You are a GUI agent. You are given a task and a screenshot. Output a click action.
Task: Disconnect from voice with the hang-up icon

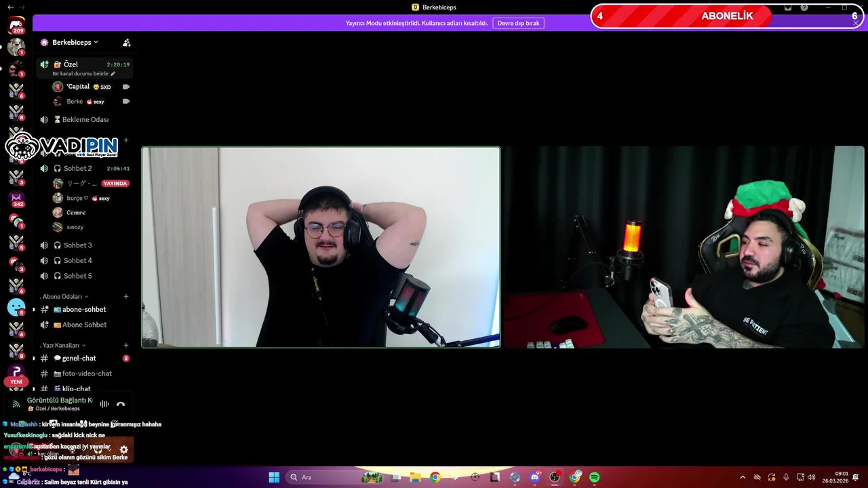coord(121,404)
